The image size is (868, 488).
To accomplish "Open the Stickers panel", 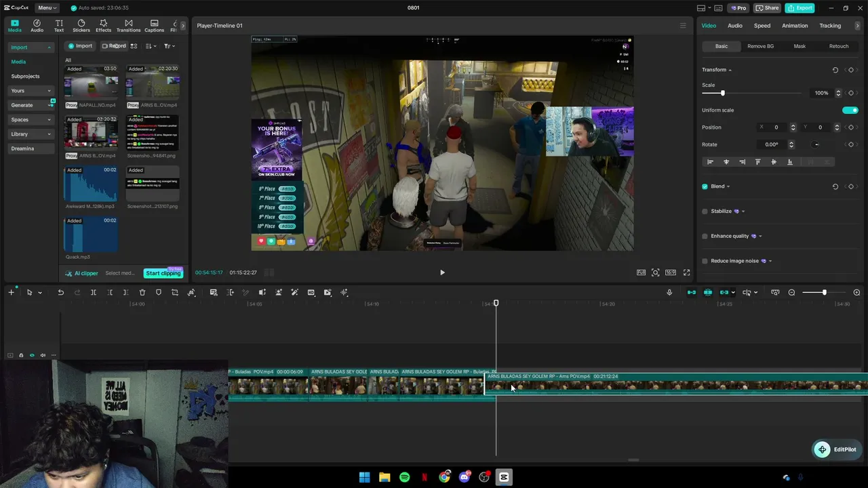I will point(81,26).
